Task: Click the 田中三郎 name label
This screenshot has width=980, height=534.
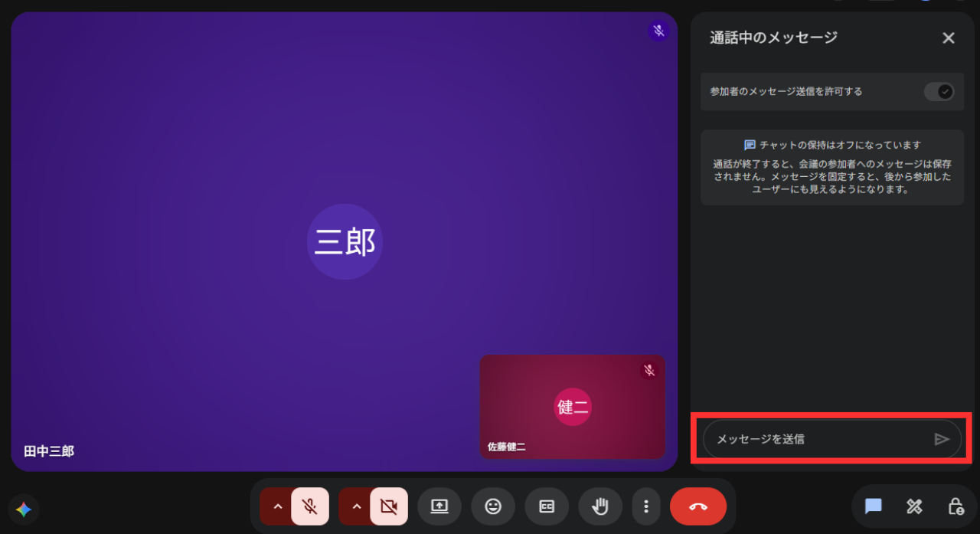Action: point(49,451)
